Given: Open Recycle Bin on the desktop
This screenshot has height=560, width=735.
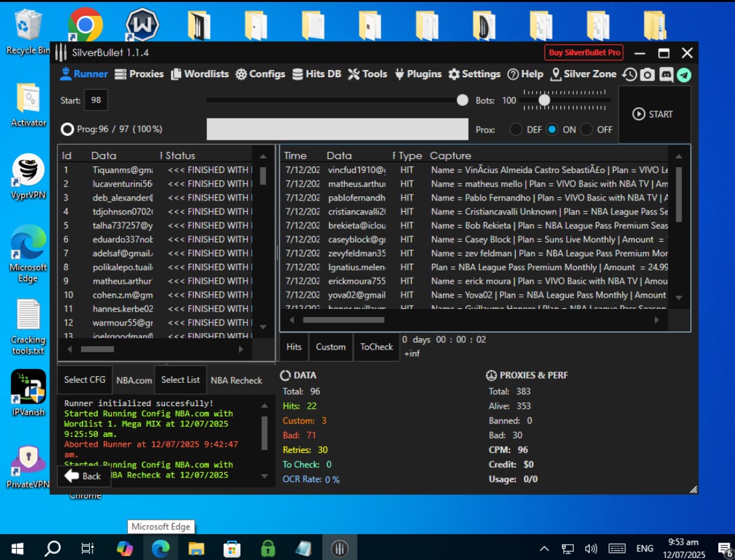Looking at the screenshot, I should [x=28, y=31].
